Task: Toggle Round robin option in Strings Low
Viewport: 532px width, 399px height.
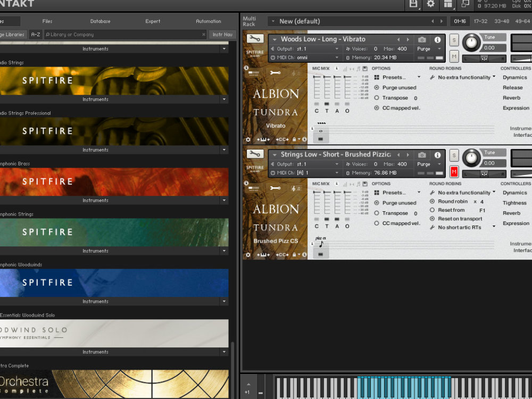Action: [432, 201]
